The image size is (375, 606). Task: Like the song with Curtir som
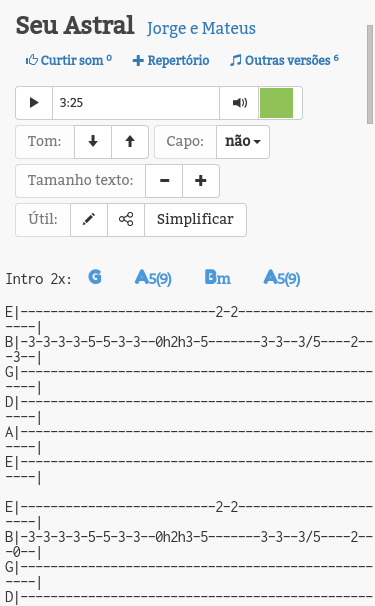point(69,60)
